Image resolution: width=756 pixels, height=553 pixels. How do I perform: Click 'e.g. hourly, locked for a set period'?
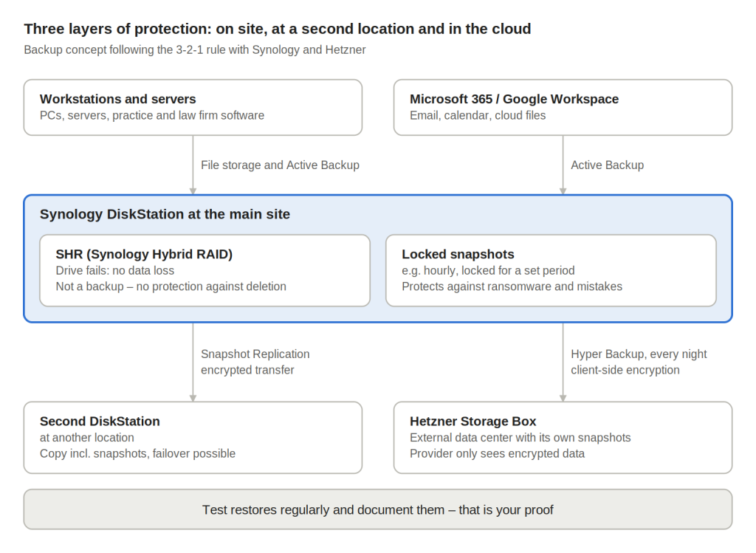pos(488,270)
